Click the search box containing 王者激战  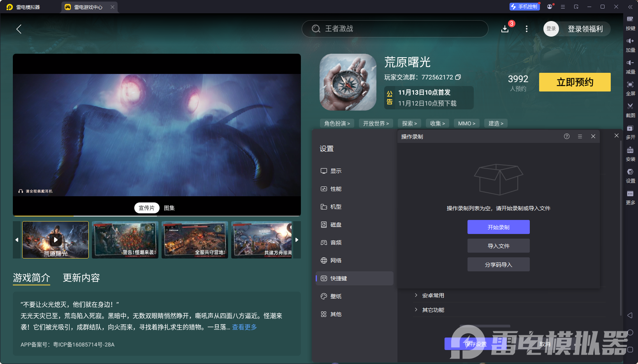click(394, 29)
